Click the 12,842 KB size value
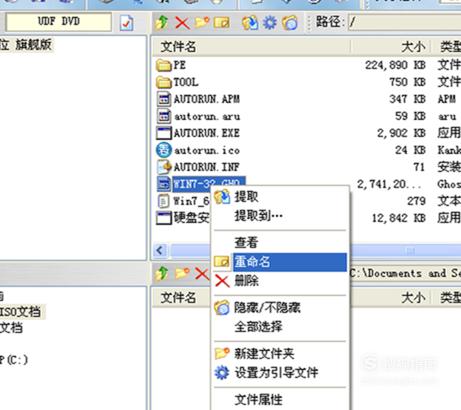The width and height of the screenshot is (461, 410). tap(399, 218)
